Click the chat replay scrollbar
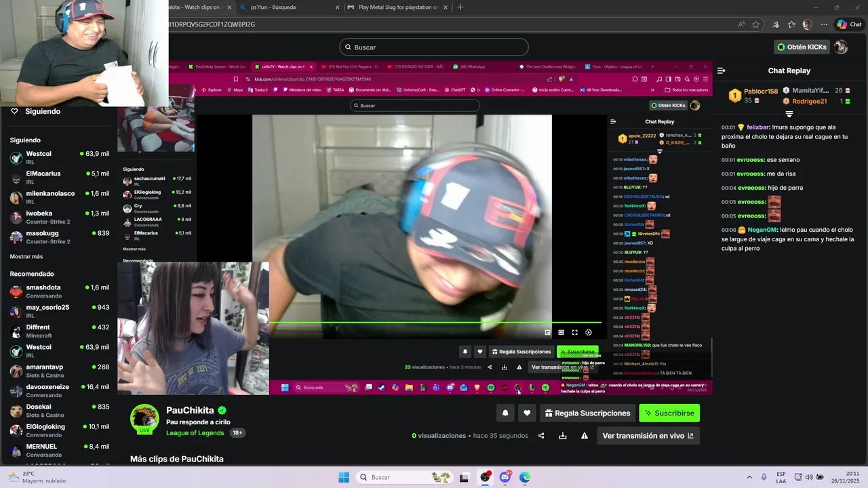Image resolution: width=868 pixels, height=488 pixels. (711, 358)
